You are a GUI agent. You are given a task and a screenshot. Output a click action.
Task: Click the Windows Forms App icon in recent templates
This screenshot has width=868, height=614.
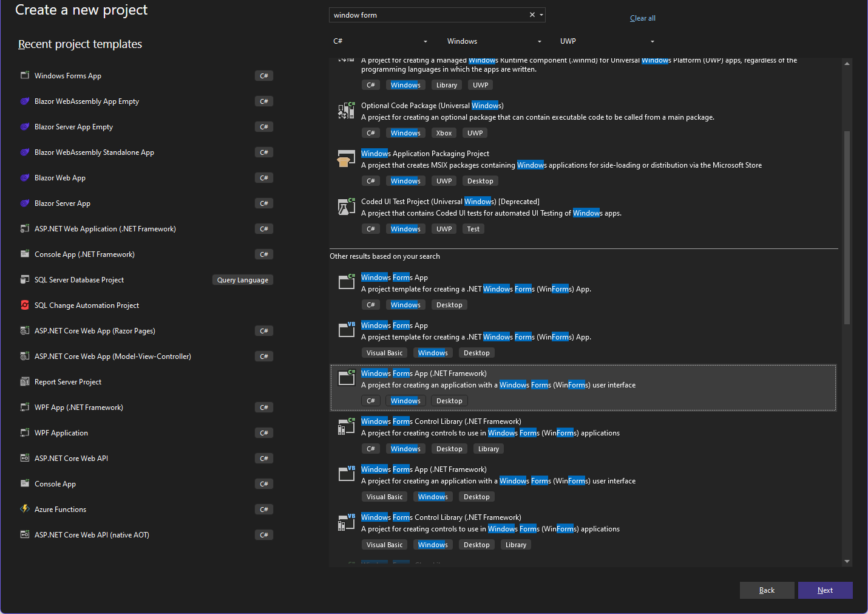[x=25, y=75]
